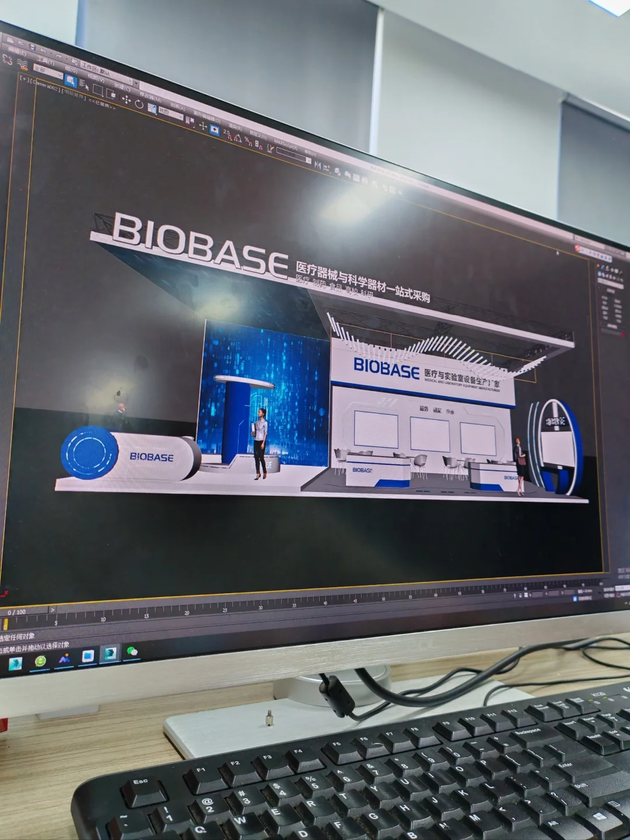Open the WeChat taskbar icon

coord(132,651)
